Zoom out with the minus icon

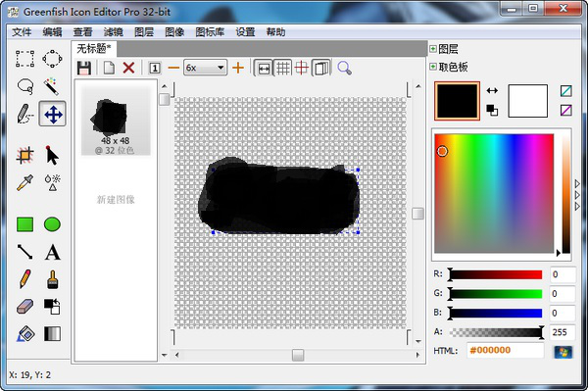pyautogui.click(x=173, y=68)
